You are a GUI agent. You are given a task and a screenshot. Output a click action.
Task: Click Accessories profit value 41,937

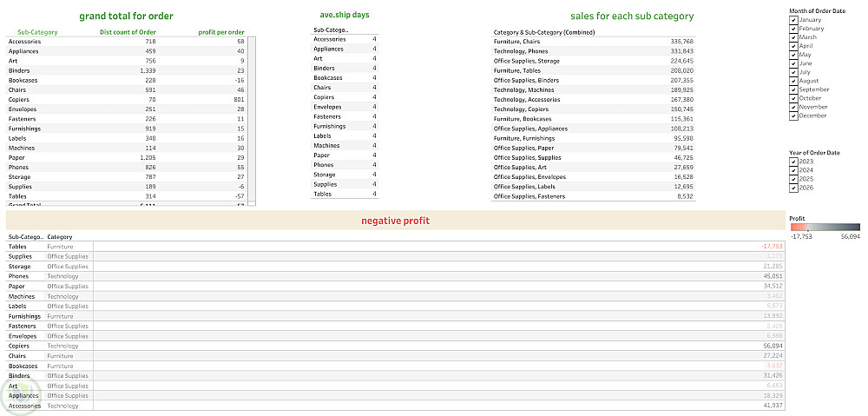[773, 406]
